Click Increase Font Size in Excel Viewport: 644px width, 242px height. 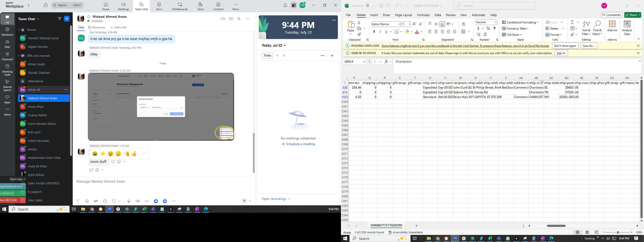[x=414, y=24]
